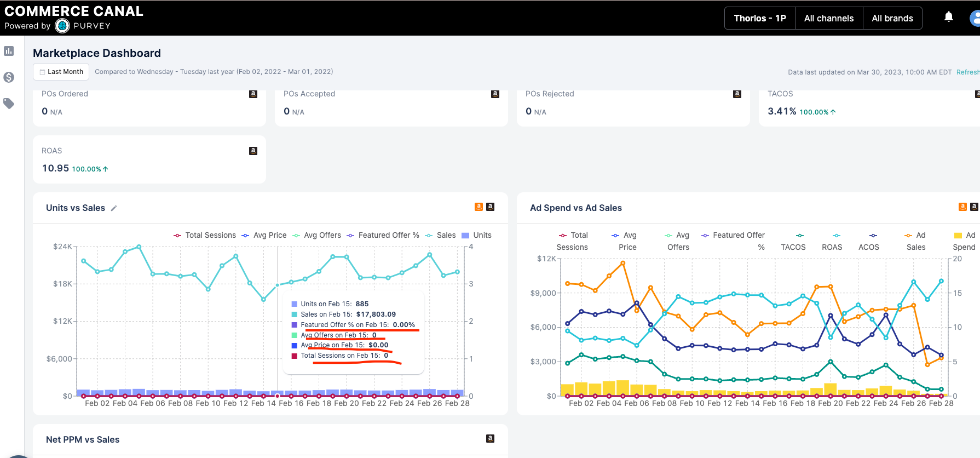
Task: Click the Feb 15 data point on Sales line
Action: tap(278, 285)
